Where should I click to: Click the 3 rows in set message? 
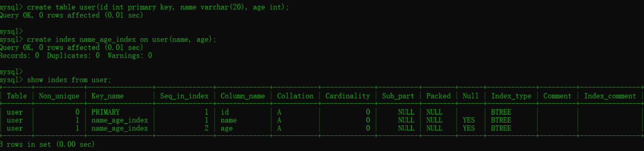click(x=47, y=144)
